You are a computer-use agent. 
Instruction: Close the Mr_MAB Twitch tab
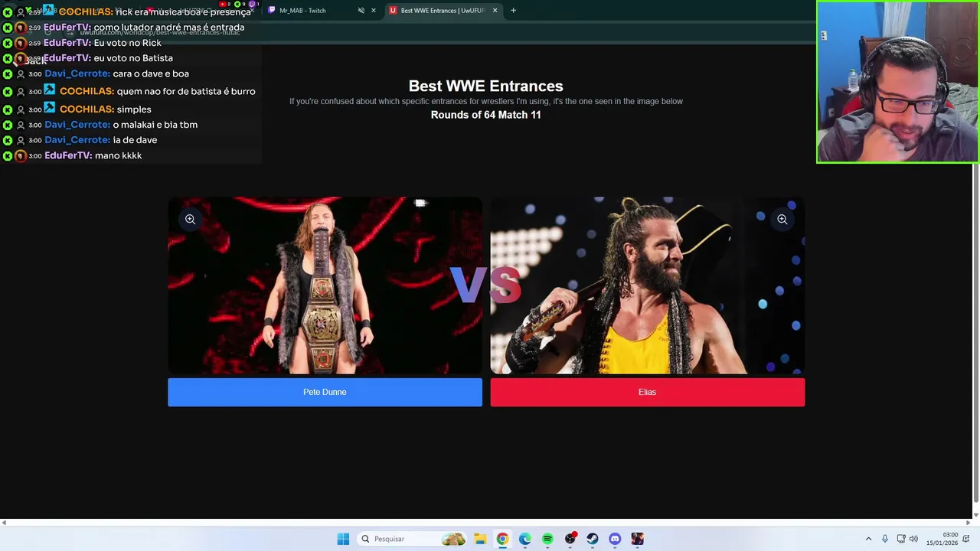(x=374, y=11)
